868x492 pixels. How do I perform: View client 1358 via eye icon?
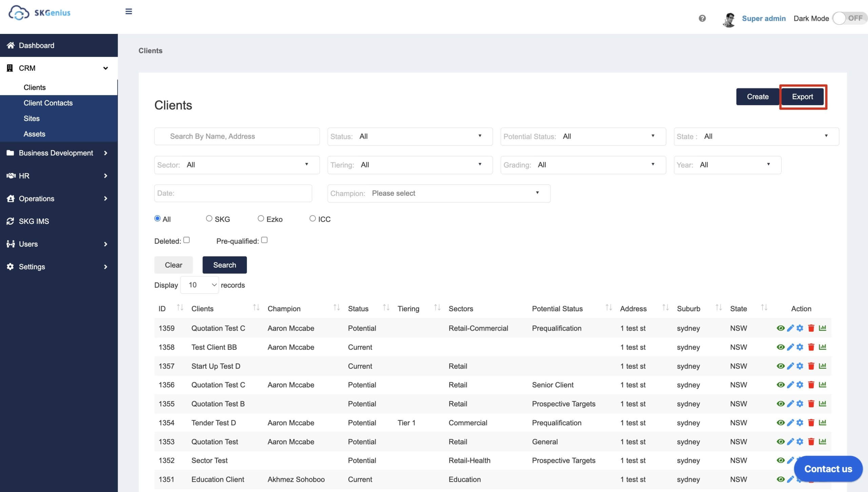[781, 347]
